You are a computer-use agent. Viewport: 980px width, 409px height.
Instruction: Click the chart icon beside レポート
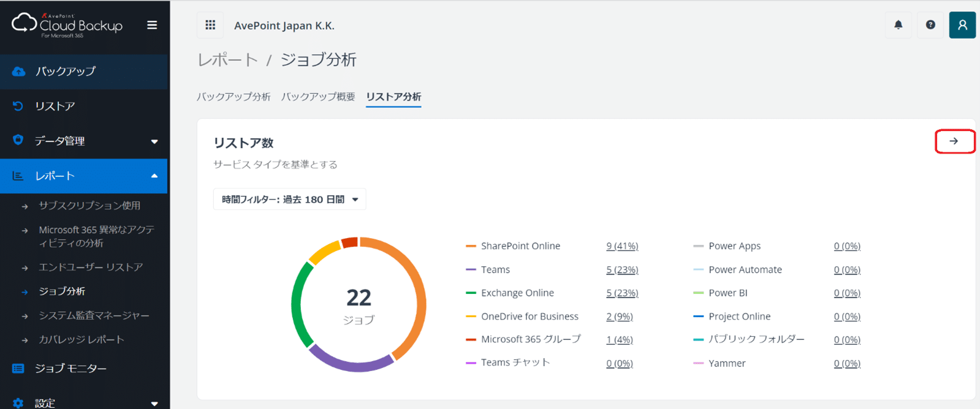click(18, 176)
